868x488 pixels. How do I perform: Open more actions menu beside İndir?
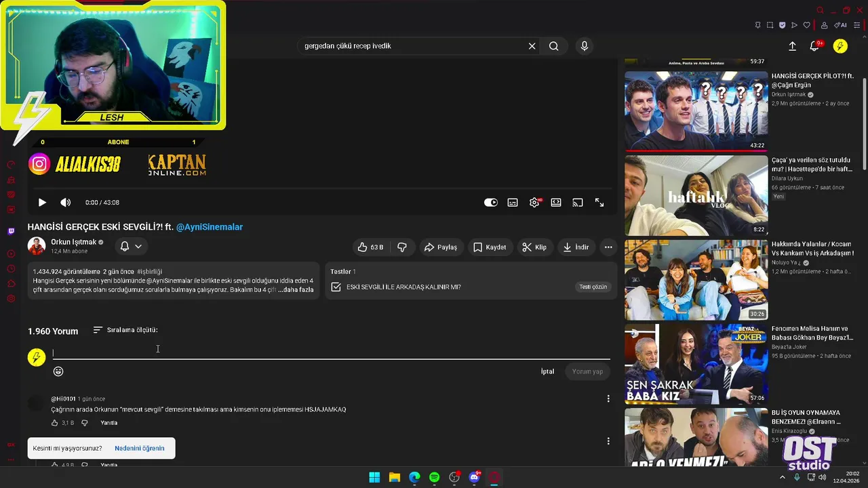point(608,247)
